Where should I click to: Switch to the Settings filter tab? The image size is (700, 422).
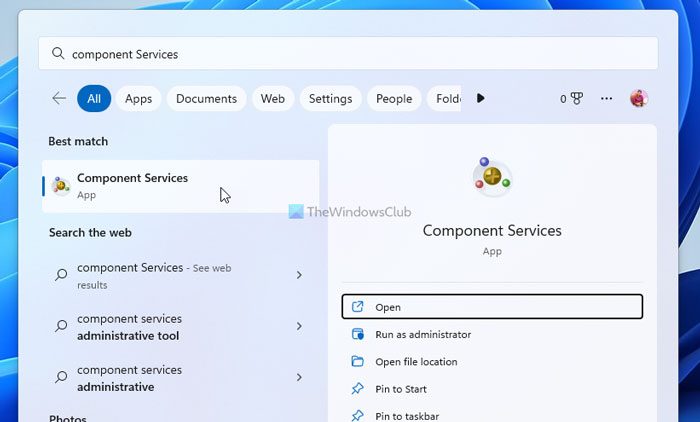(330, 98)
